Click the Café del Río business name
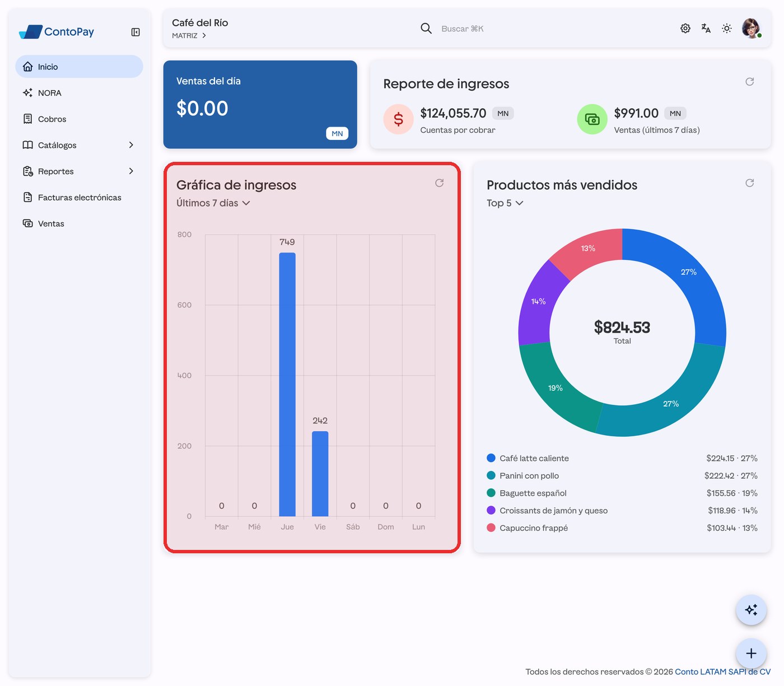 [x=200, y=22]
